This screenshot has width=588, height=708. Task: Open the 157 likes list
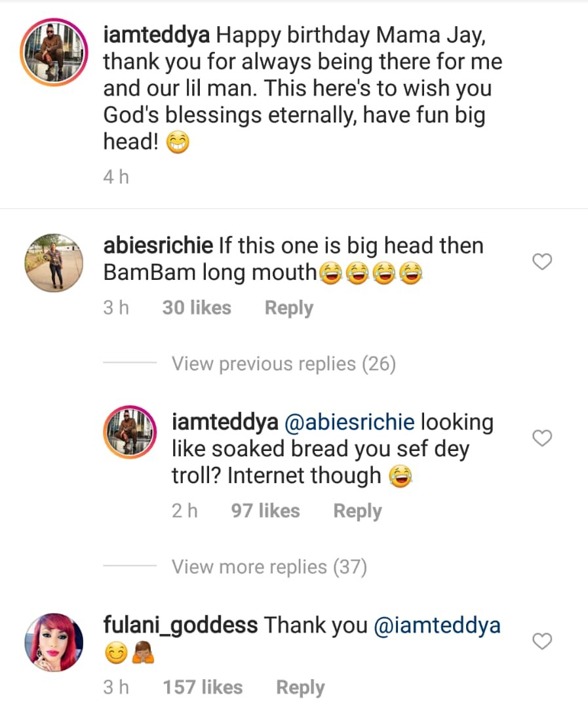[203, 687]
